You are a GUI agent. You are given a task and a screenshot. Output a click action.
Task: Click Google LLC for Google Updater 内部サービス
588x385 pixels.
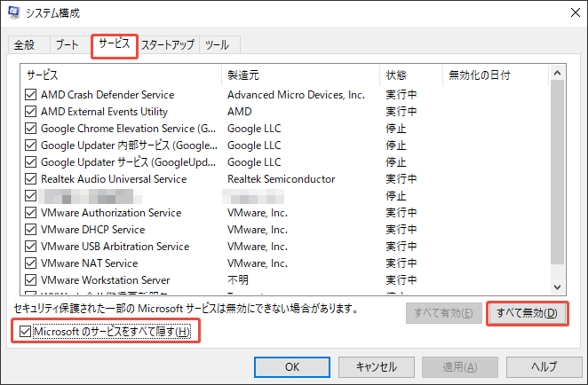point(254,145)
